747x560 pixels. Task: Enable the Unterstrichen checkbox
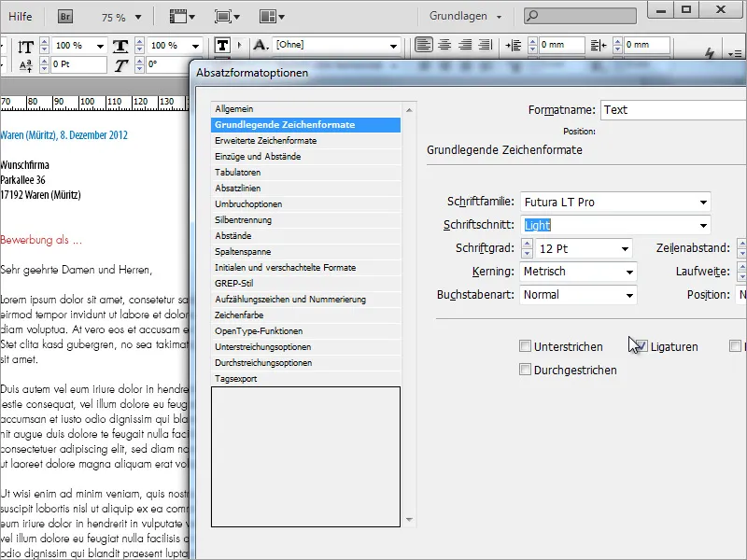[526, 347]
